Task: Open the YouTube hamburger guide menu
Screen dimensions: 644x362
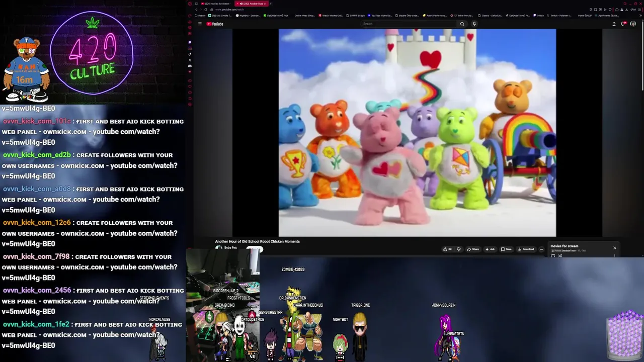Action: click(x=200, y=24)
